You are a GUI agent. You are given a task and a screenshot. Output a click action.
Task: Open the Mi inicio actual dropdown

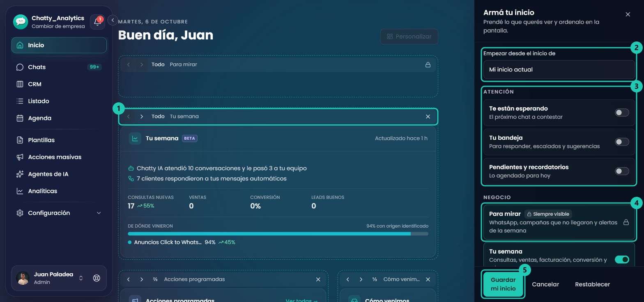(x=559, y=69)
